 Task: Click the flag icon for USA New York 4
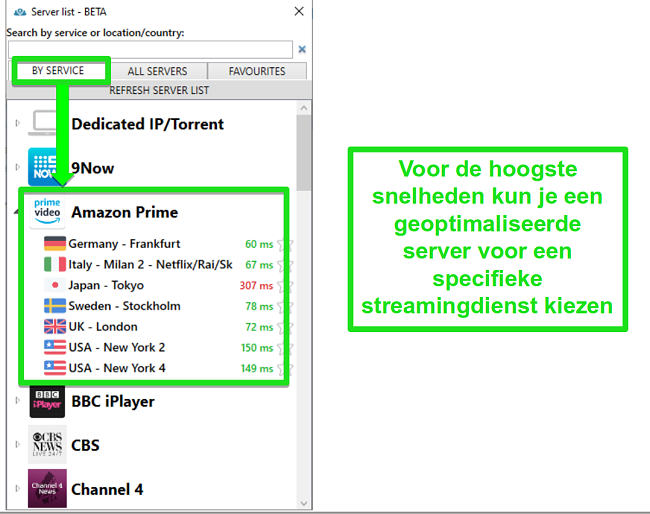click(55, 368)
